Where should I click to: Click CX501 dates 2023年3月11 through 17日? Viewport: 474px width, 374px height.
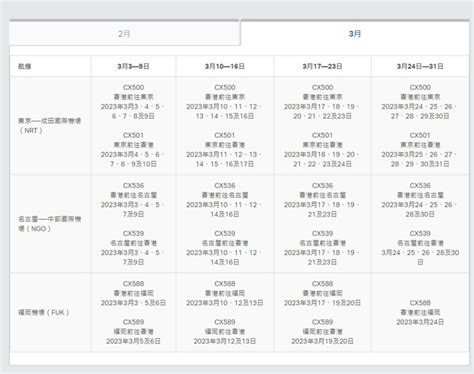224,159
